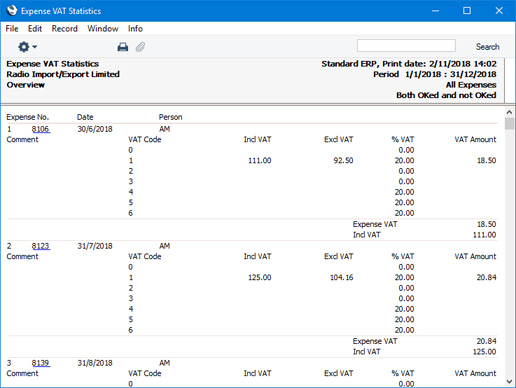
Task: Click the Incl VAT value 111.00 in expense 8106
Action: coord(260,161)
